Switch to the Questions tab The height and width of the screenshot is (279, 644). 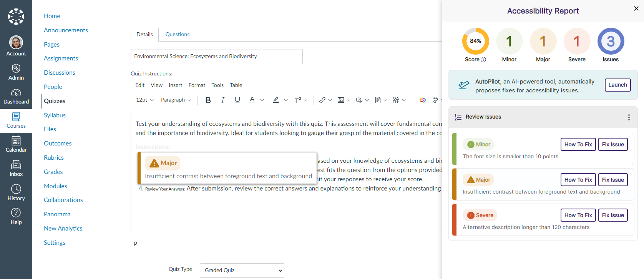pos(177,34)
